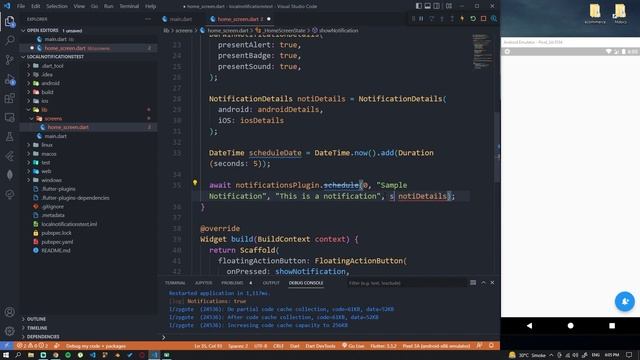Click errors and warnings count in status bar
The width and height of the screenshot is (640, 360).
pyautogui.click(x=32, y=346)
